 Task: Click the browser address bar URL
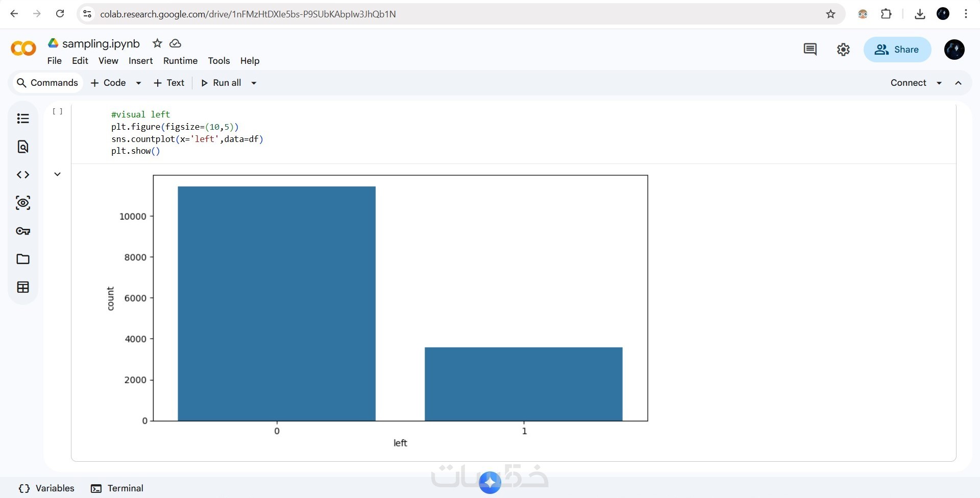(248, 14)
